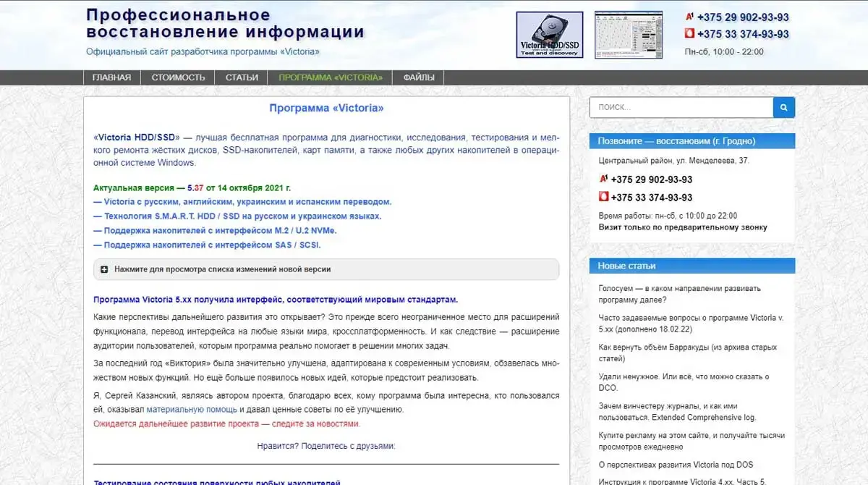Open the ФАЙЛЫ menu item
The width and height of the screenshot is (868, 485).
point(419,77)
